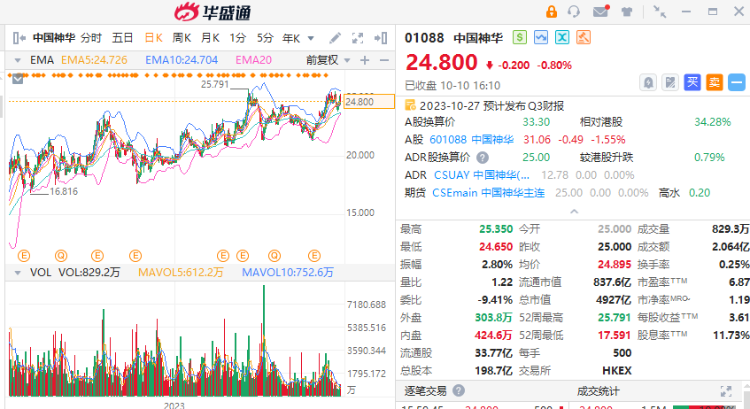Open calendar icon for Q3 earnings notice
The image size is (750, 409).
coord(410,105)
